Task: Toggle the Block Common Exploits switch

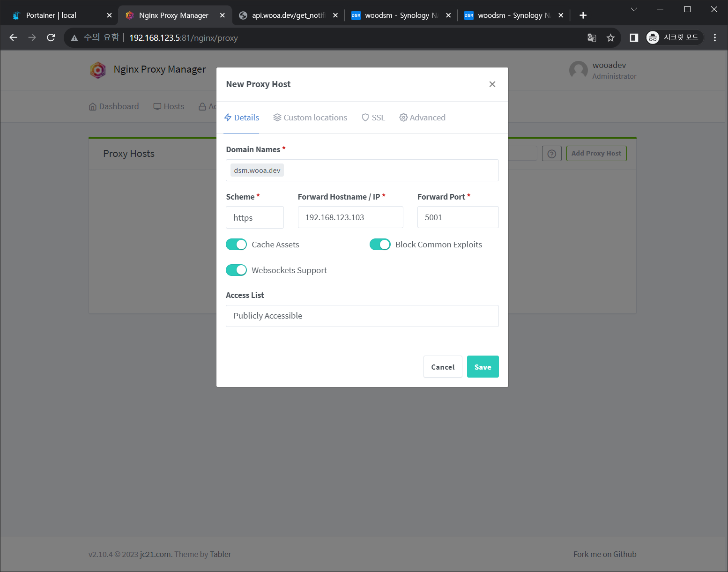Action: 380,245
